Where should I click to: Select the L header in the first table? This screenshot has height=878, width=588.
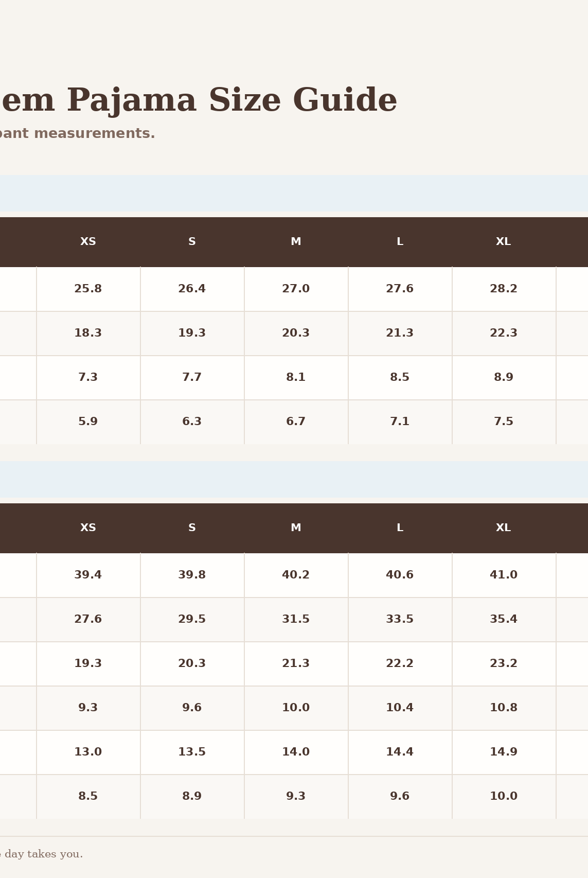[400, 242]
